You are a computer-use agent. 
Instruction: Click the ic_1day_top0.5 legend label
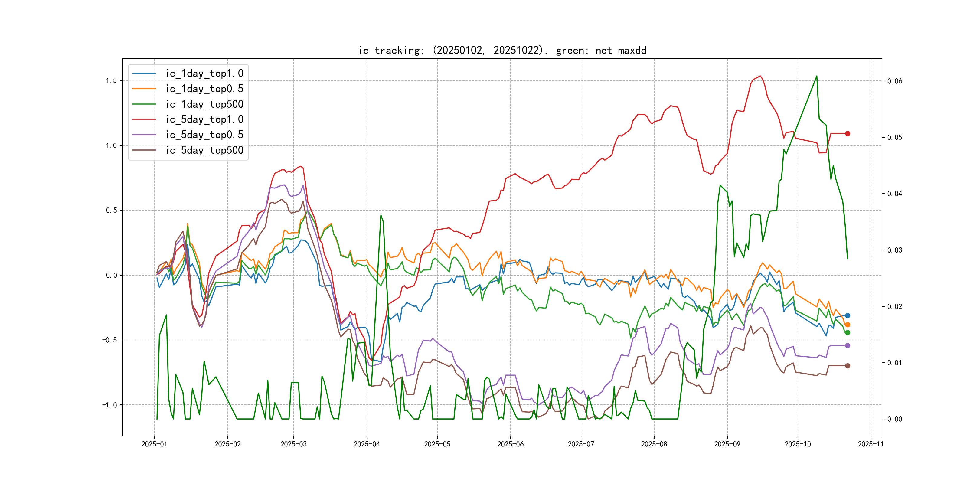point(204,89)
